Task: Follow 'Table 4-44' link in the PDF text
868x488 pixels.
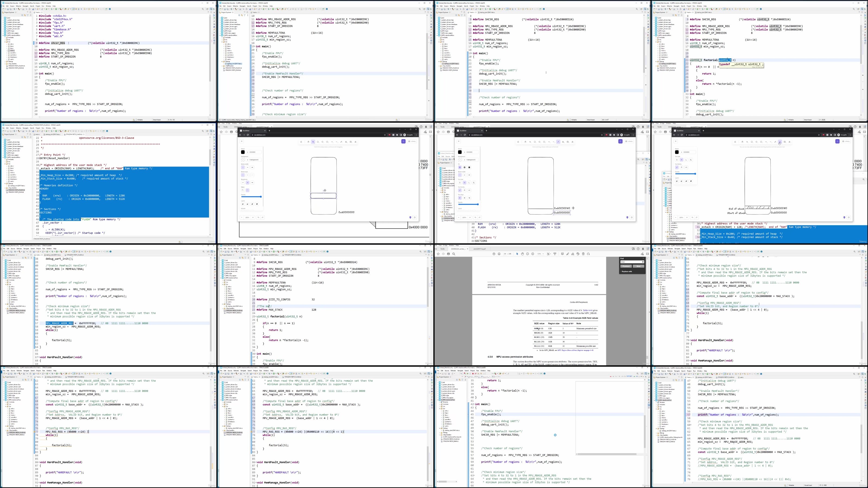Action: pyautogui.click(x=588, y=310)
